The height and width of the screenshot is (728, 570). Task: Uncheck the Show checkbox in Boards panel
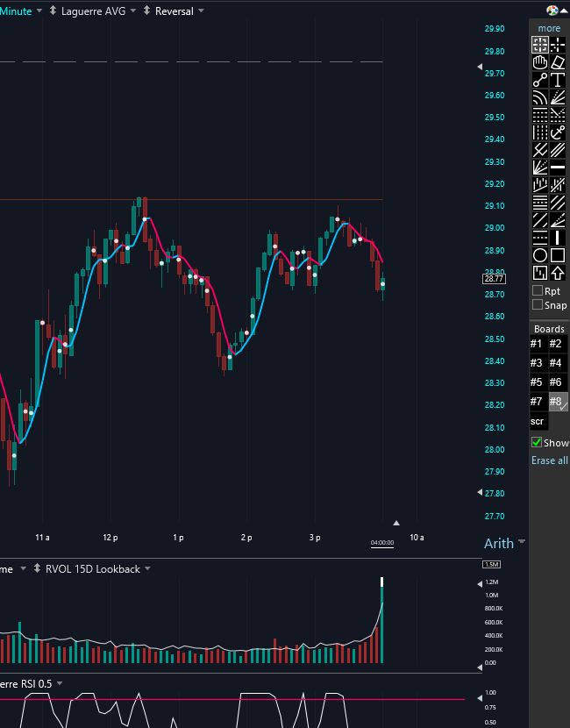pos(538,442)
